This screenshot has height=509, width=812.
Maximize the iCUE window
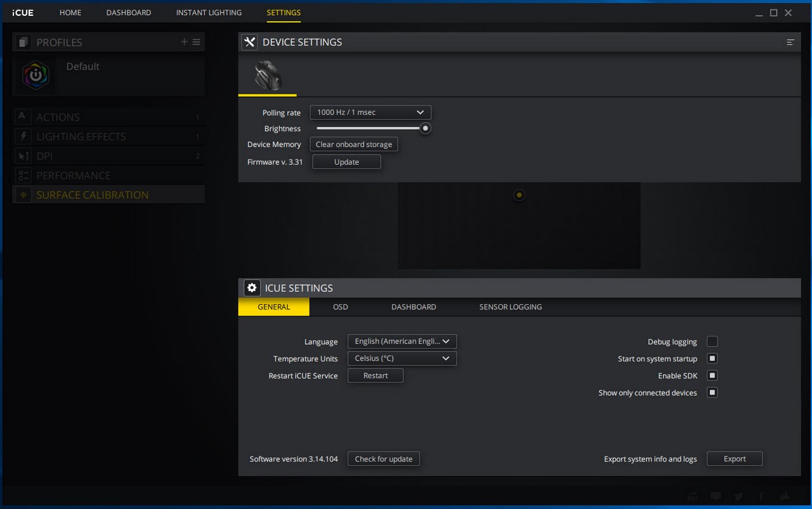point(773,13)
